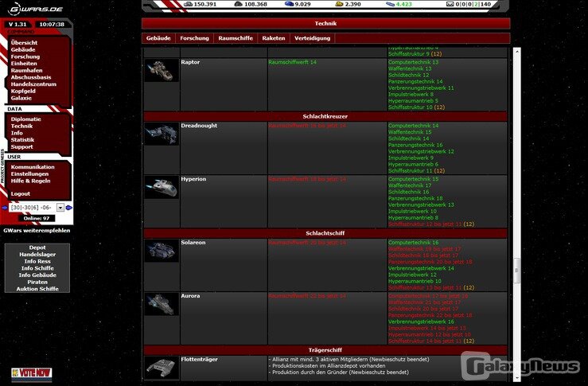Click the VOTE NOW banner

[x=32, y=373]
